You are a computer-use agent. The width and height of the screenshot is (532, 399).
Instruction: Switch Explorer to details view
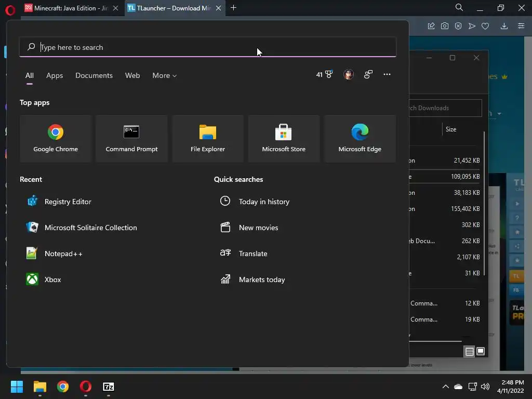point(469,352)
